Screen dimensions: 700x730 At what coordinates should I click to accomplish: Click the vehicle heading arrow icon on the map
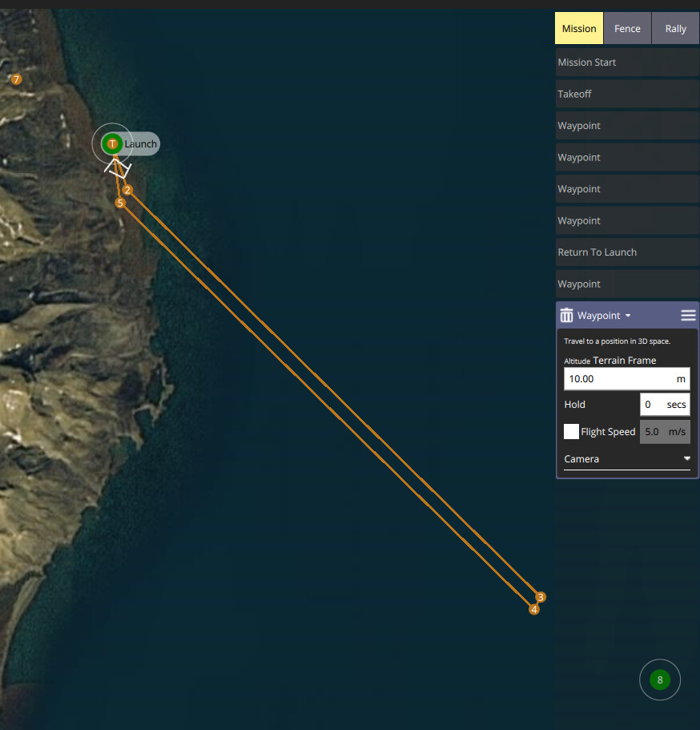[117, 167]
